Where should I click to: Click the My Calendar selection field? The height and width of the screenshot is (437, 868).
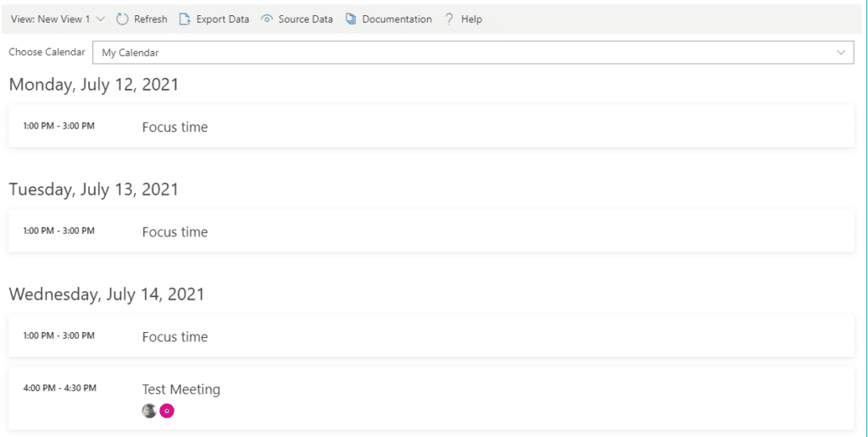click(x=458, y=53)
